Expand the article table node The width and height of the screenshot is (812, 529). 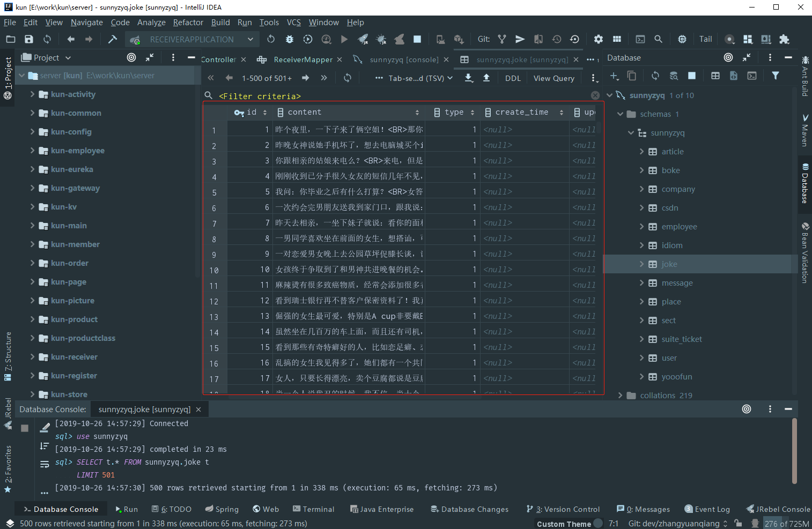[x=641, y=152]
